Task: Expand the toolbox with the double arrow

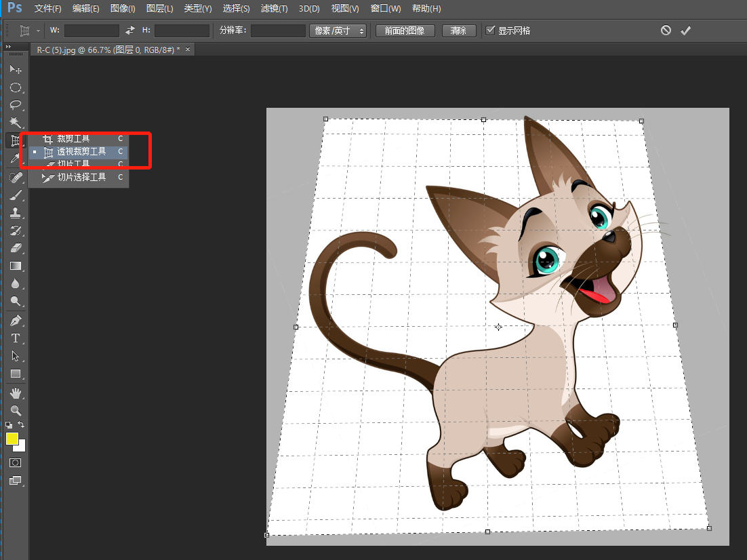Action: pyautogui.click(x=8, y=47)
